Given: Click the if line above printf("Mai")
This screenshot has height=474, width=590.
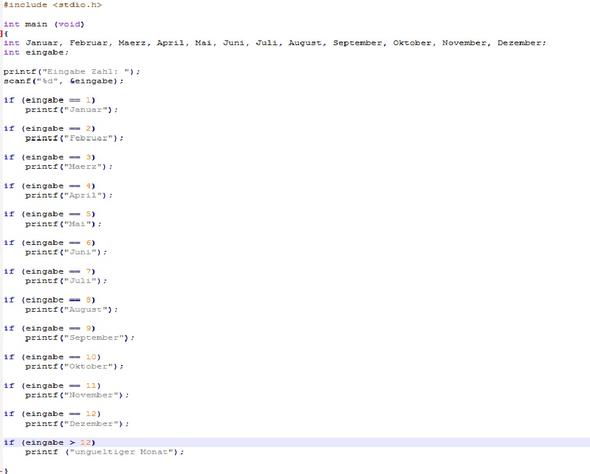Looking at the screenshot, I should click(x=49, y=214).
